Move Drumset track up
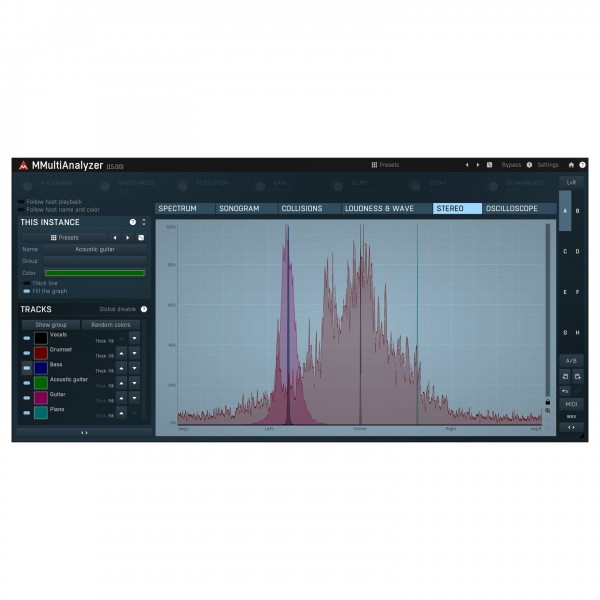 click(121, 353)
